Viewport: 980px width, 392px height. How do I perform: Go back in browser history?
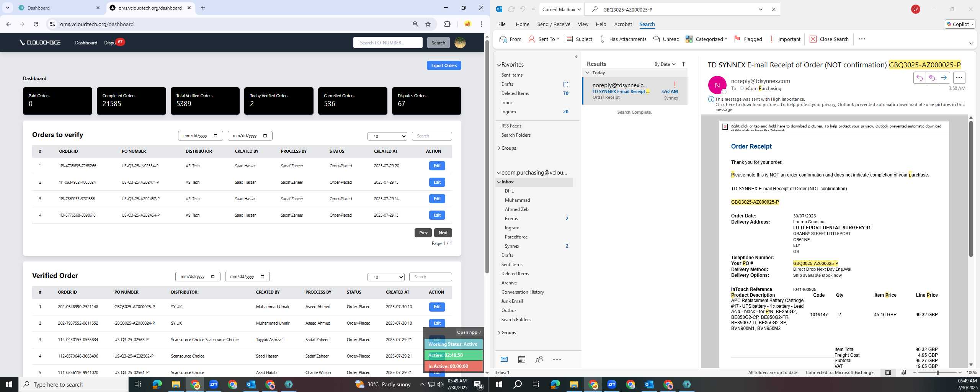(x=8, y=24)
